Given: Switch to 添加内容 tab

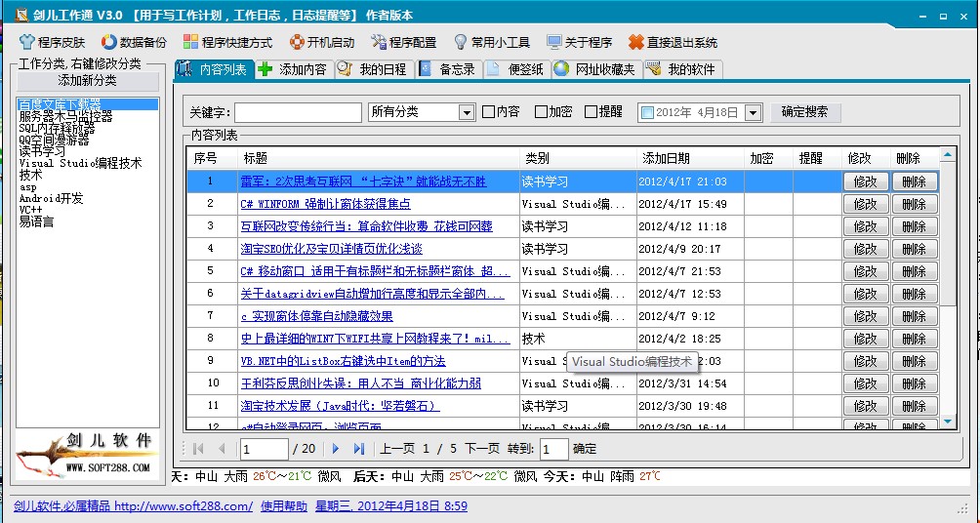Looking at the screenshot, I should [295, 69].
